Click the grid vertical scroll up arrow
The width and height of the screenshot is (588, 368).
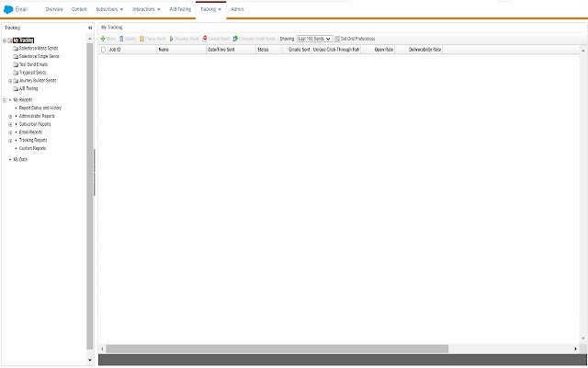(x=583, y=50)
